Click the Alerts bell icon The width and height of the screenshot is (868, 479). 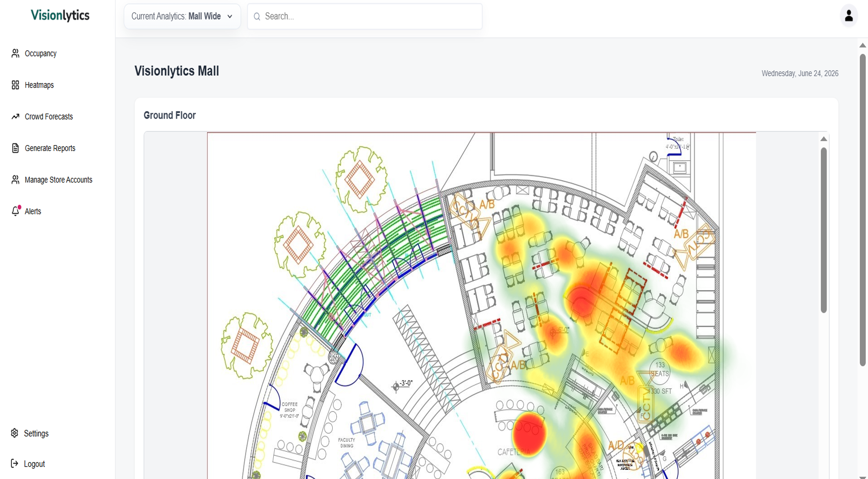16,211
